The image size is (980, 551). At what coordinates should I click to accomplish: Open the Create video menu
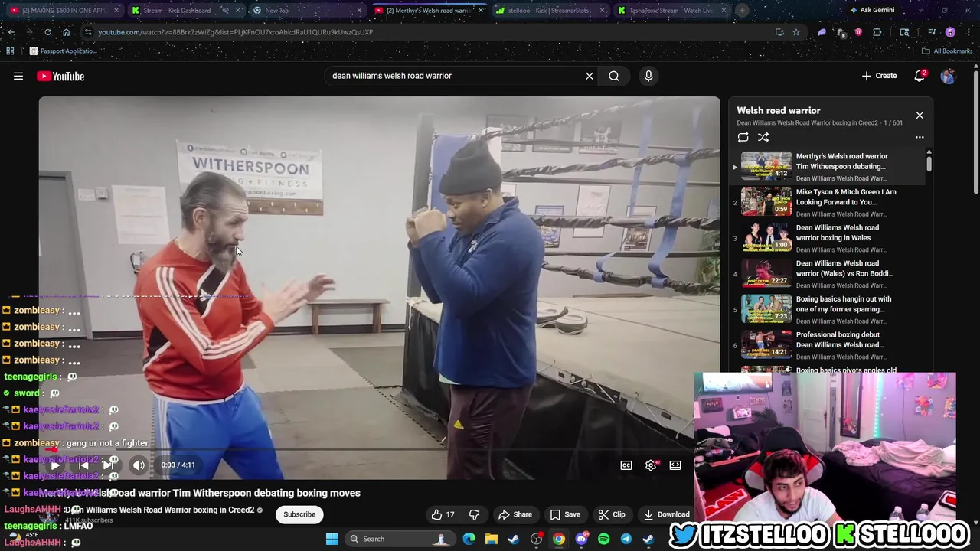pyautogui.click(x=879, y=76)
